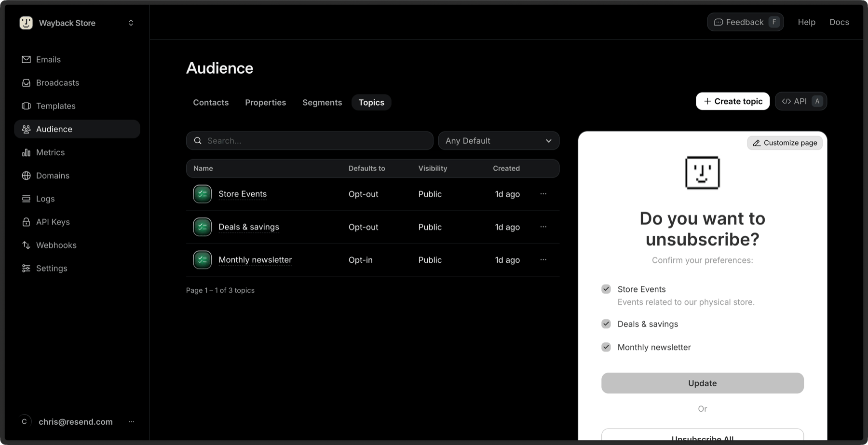Select the Templates icon in sidebar

click(26, 106)
